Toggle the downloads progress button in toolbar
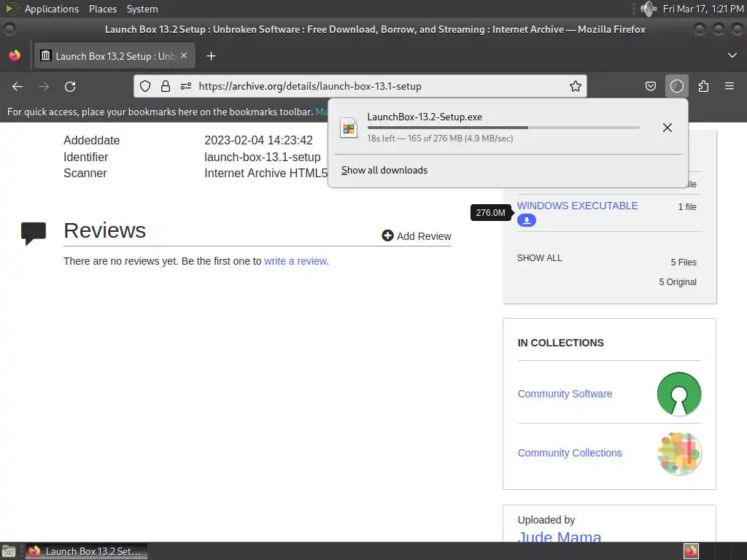This screenshot has width=747, height=560. click(x=676, y=86)
